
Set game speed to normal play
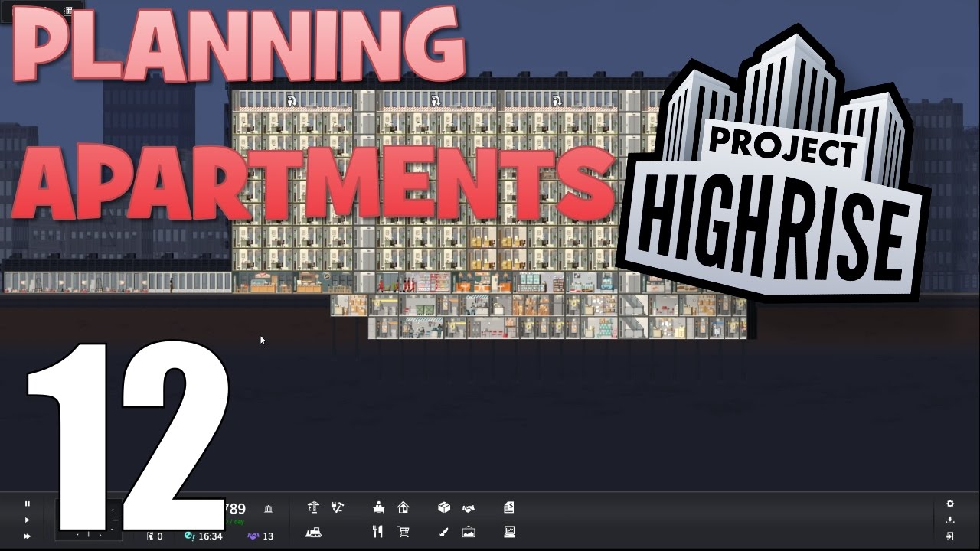(x=27, y=520)
